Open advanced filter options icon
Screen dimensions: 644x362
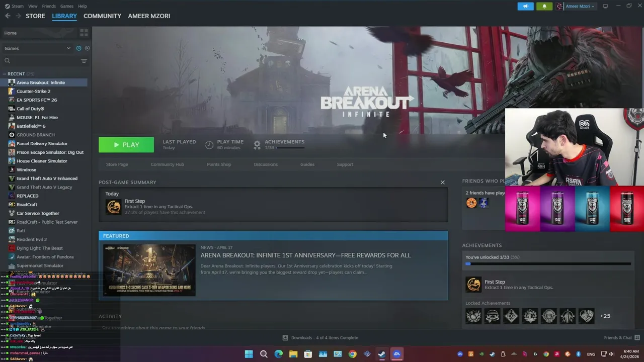pyautogui.click(x=84, y=61)
